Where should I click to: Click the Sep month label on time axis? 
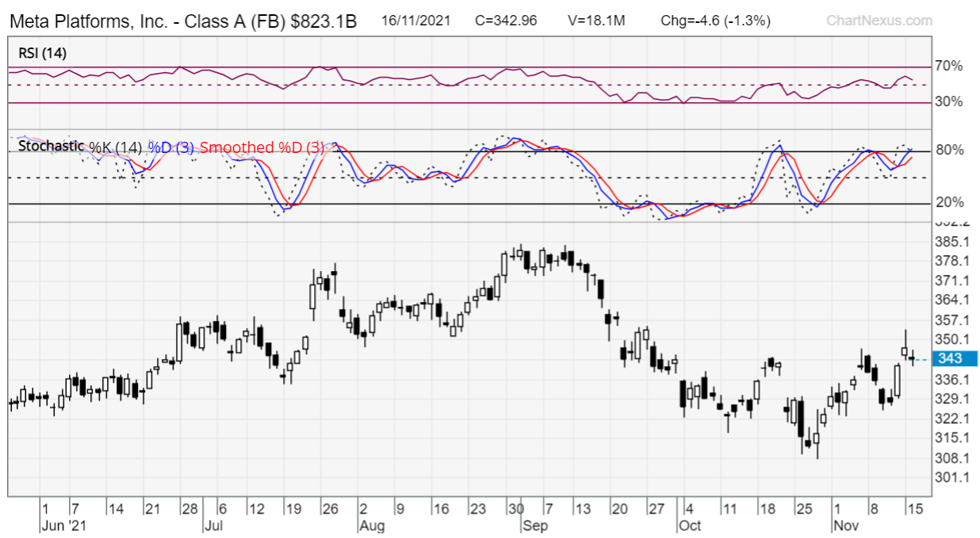pos(534,525)
